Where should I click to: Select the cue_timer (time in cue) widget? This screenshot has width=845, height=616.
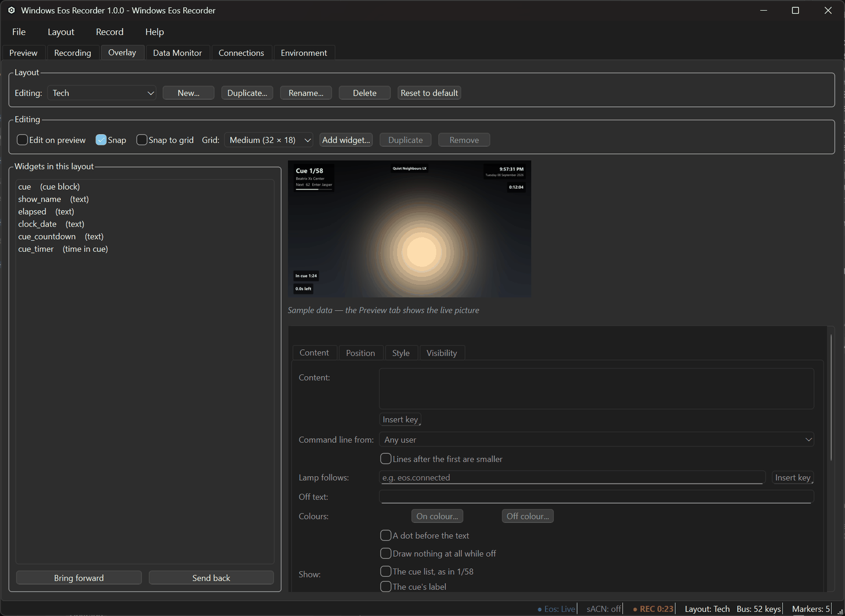[145, 249]
